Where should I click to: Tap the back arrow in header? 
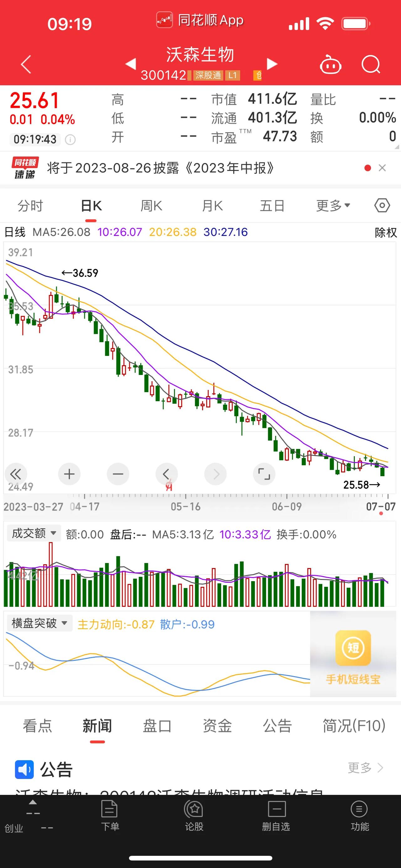[x=26, y=64]
